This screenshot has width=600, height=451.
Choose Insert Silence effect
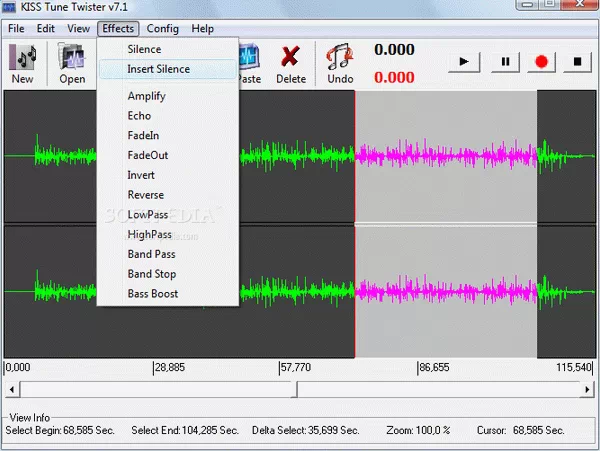[x=168, y=69]
